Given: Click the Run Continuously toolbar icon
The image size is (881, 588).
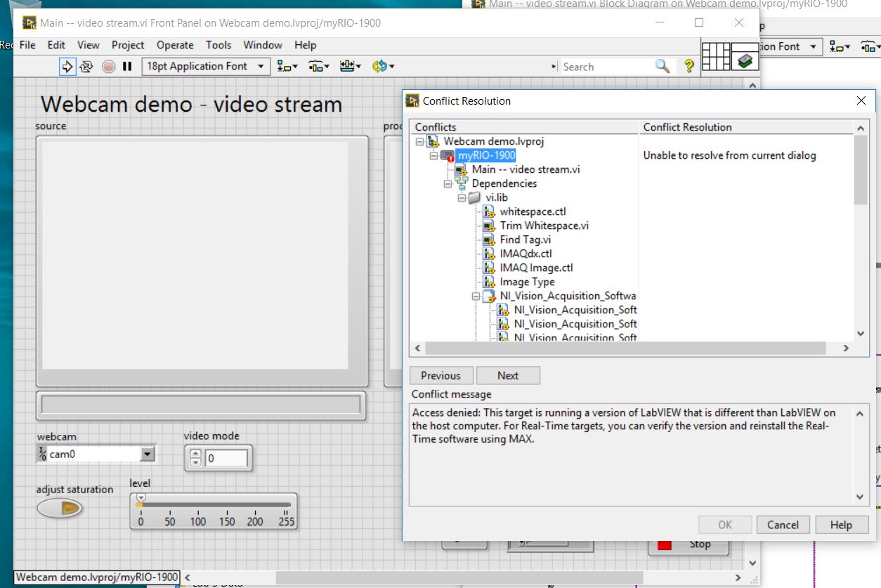Looking at the screenshot, I should pos(86,66).
